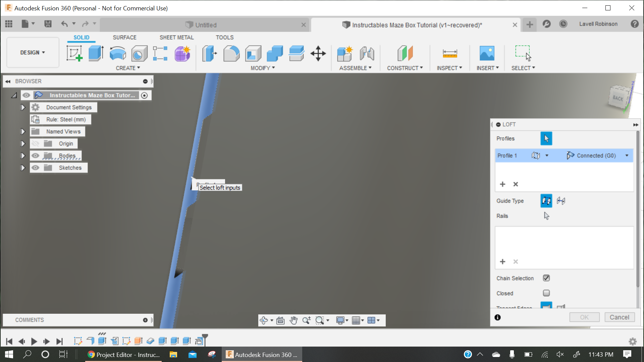Image resolution: width=644 pixels, height=362 pixels.
Task: Add a profile with the plus icon
Action: pos(502,184)
